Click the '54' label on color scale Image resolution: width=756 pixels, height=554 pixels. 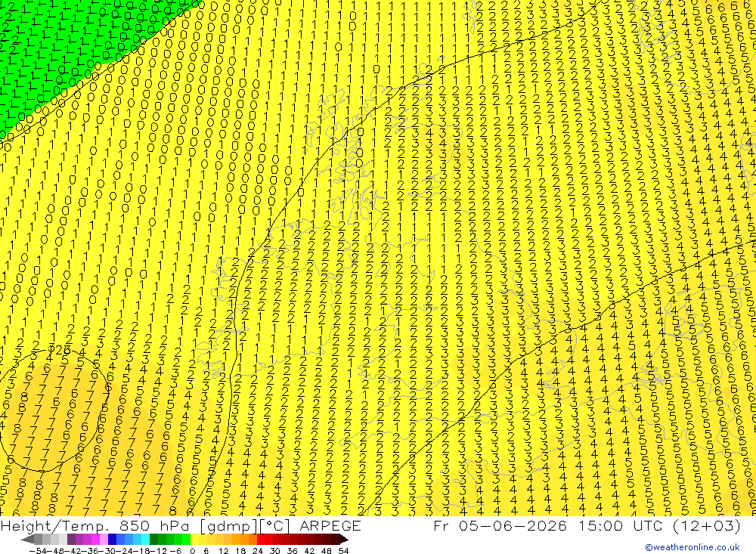343,551
